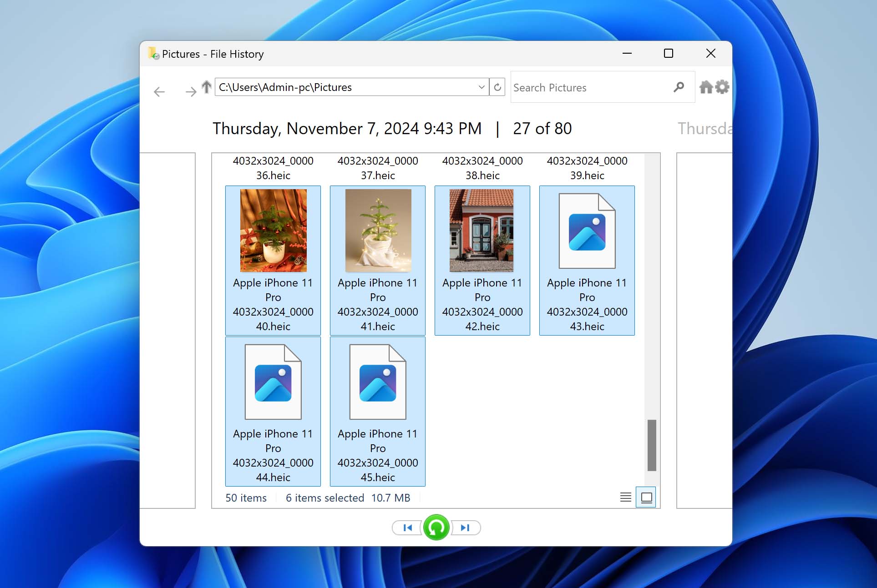Click the forward arrow

coord(191,92)
